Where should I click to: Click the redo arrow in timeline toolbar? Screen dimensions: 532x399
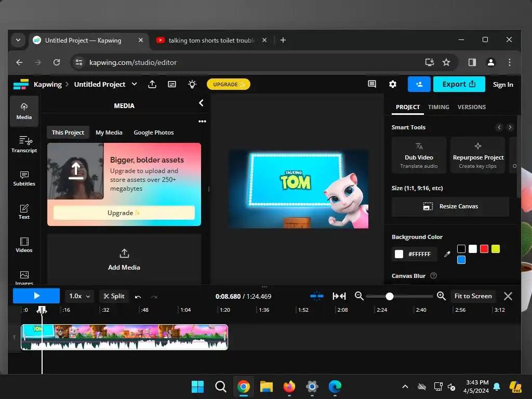(154, 297)
